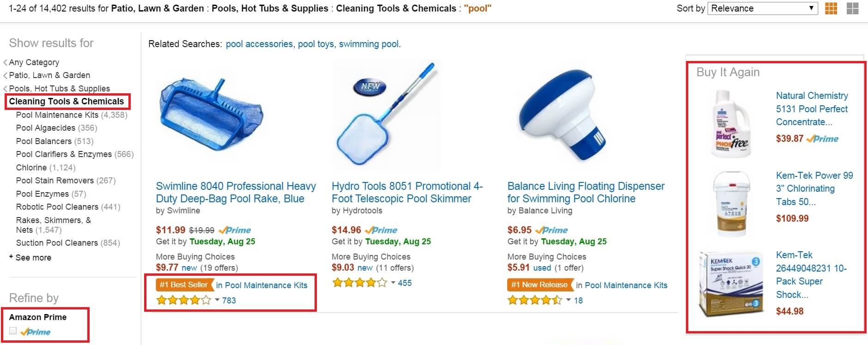This screenshot has height=345, width=868.
Task: Click star rating of Hydro Tools Skimmer
Action: tap(359, 283)
